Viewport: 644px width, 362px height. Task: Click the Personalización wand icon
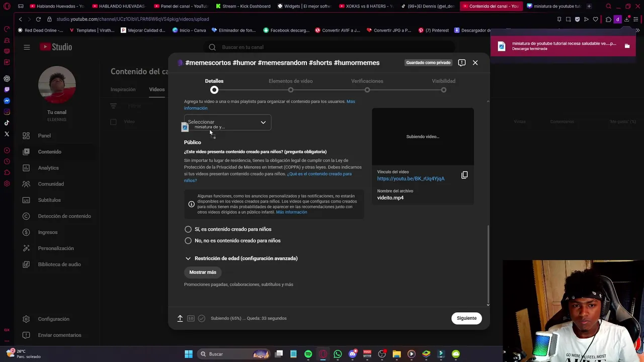(x=26, y=248)
